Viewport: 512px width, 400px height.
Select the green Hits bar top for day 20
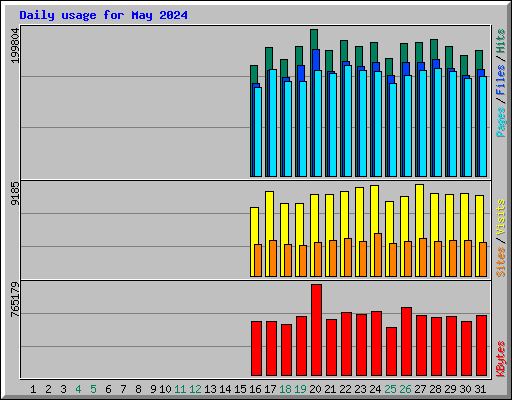(x=314, y=39)
